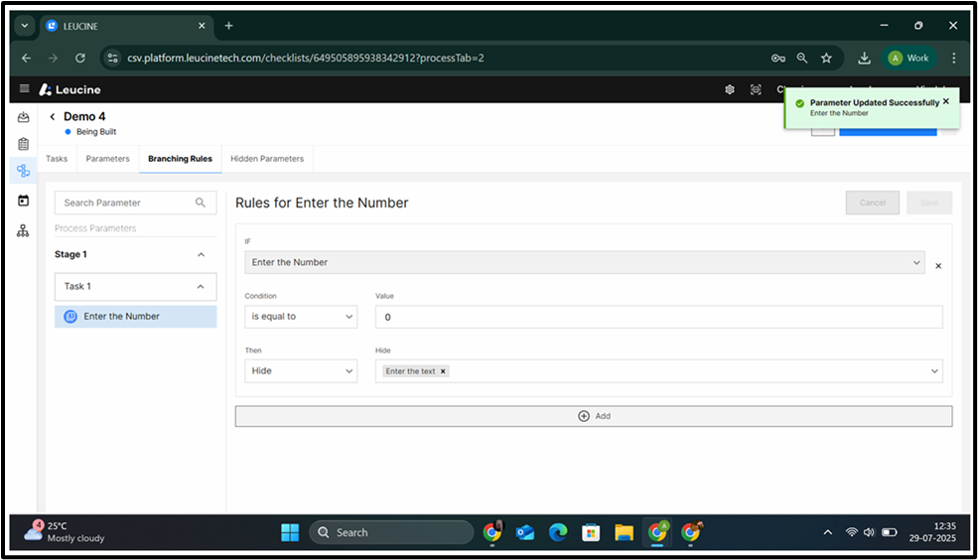Click the inbox icon in left sidebar
978x560 pixels.
coord(24,118)
